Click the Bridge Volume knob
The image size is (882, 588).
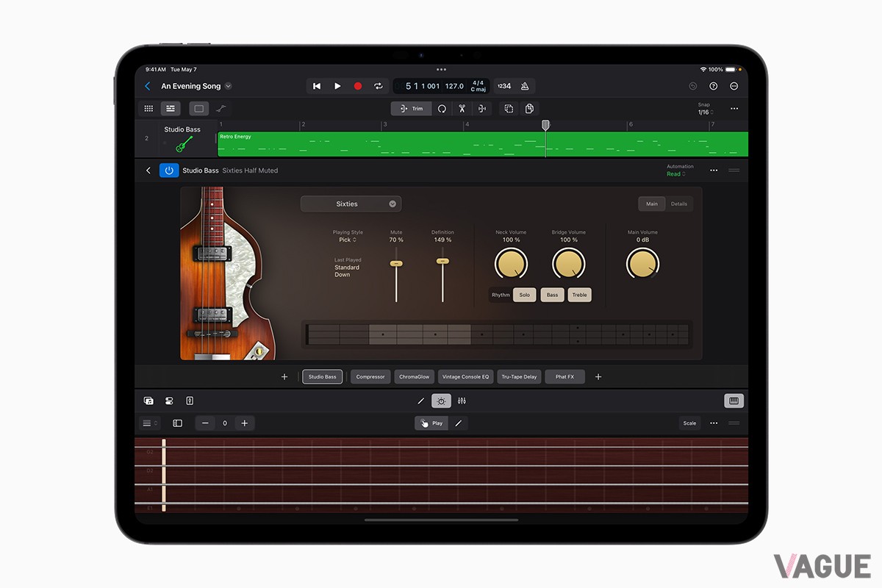[x=568, y=263]
